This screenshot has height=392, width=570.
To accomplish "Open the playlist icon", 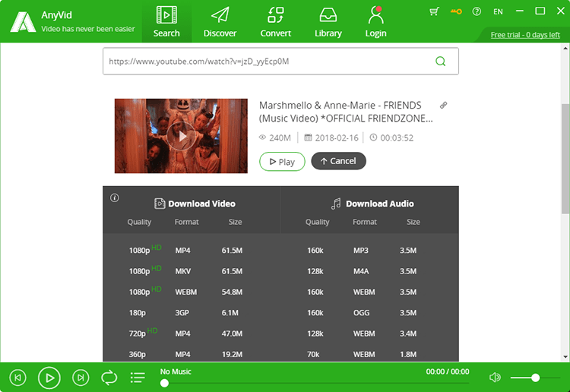I will [138, 378].
